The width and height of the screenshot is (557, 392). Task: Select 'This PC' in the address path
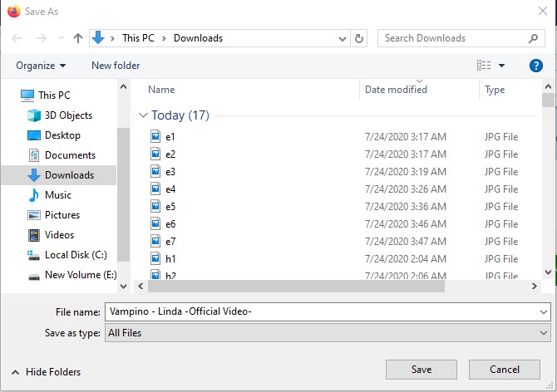[x=138, y=38]
